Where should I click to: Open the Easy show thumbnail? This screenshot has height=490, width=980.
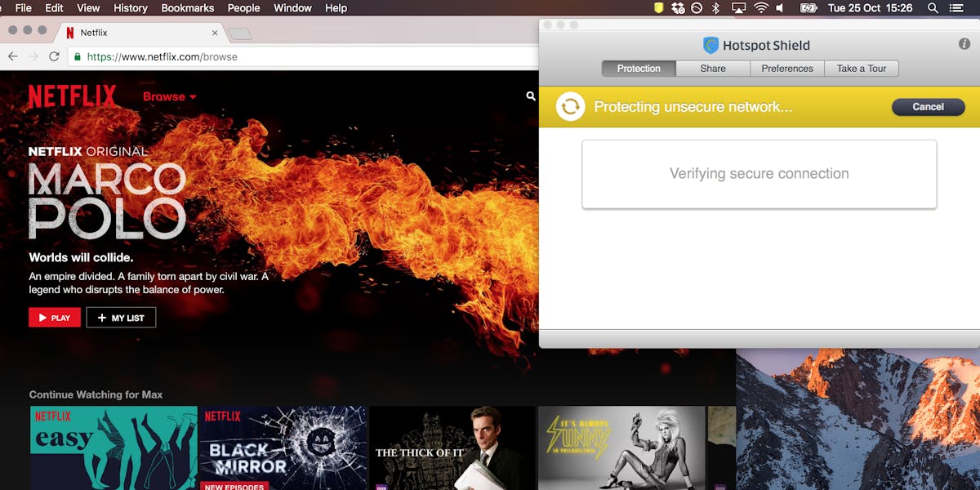pyautogui.click(x=114, y=448)
